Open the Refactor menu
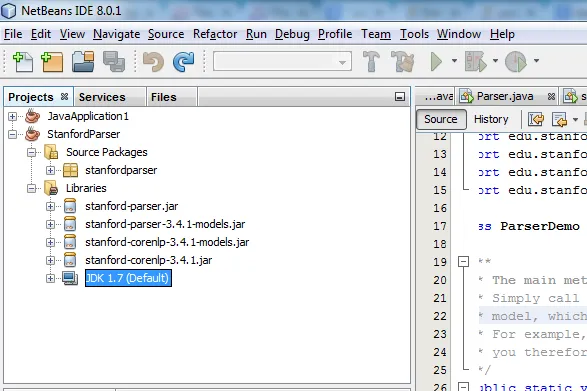The image size is (587, 391). [215, 34]
